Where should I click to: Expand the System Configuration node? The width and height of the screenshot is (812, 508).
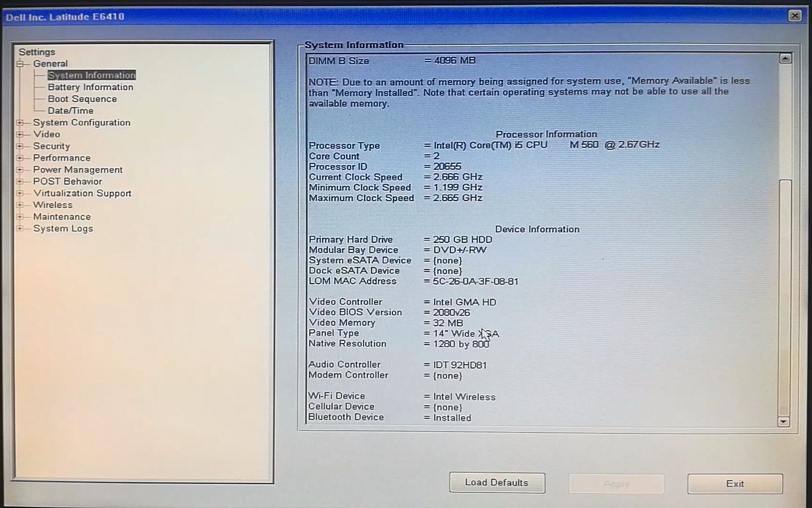tap(20, 123)
